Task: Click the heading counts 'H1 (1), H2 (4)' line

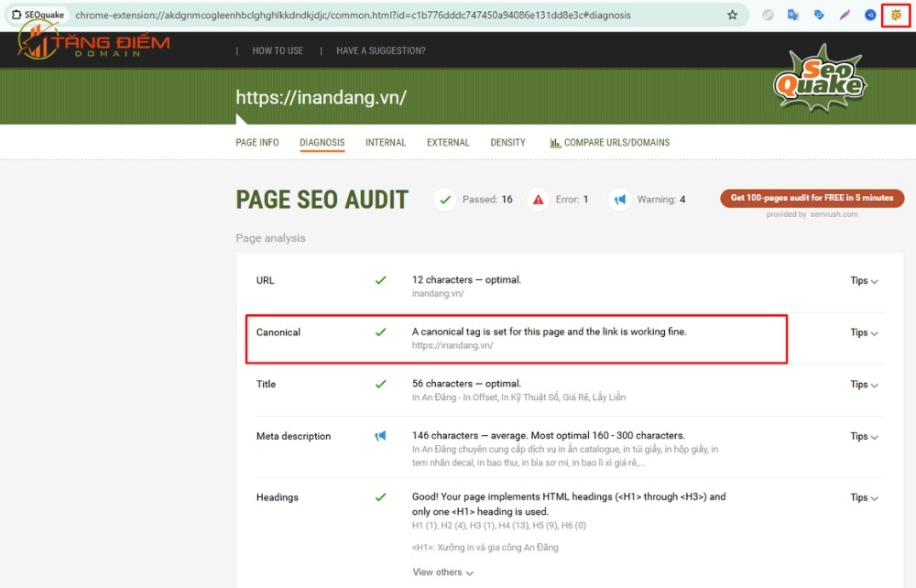Action: point(499,525)
